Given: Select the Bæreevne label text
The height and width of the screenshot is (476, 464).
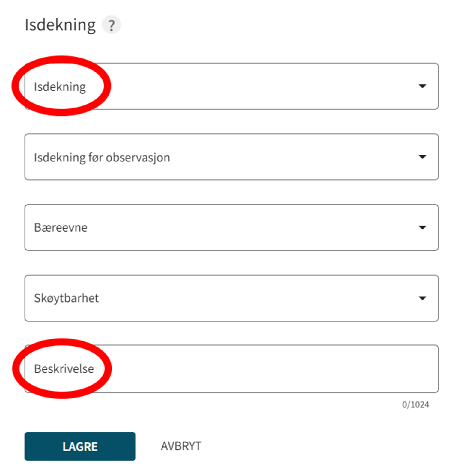Looking at the screenshot, I should pyautogui.click(x=61, y=228).
